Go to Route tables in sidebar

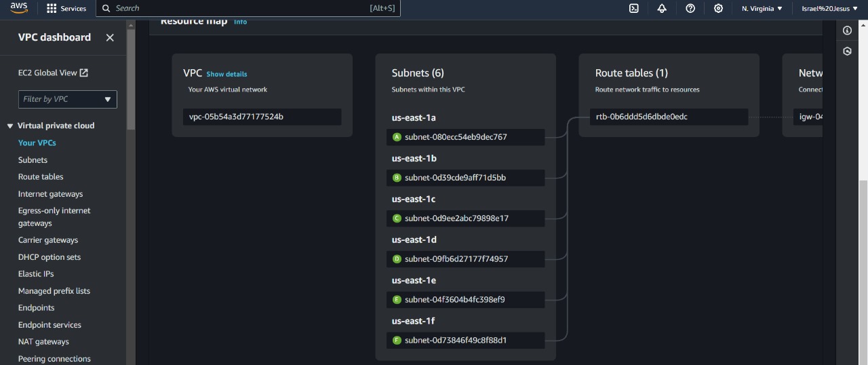coord(41,176)
